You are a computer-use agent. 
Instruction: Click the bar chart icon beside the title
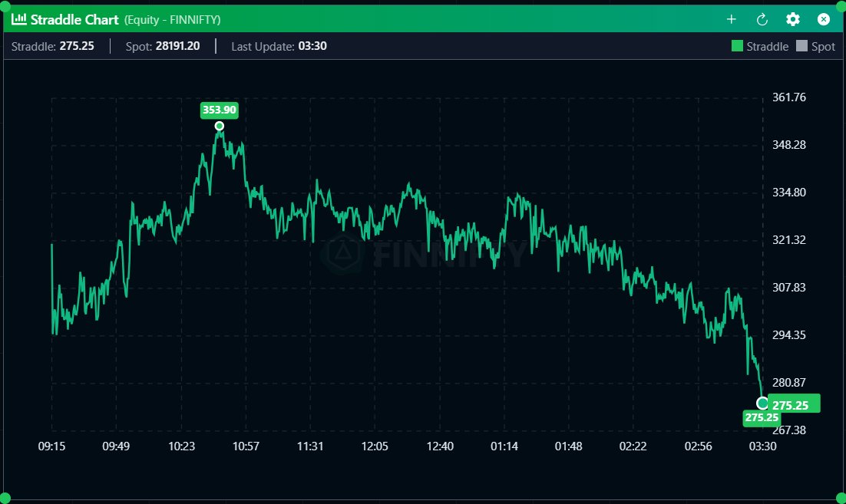coord(19,19)
